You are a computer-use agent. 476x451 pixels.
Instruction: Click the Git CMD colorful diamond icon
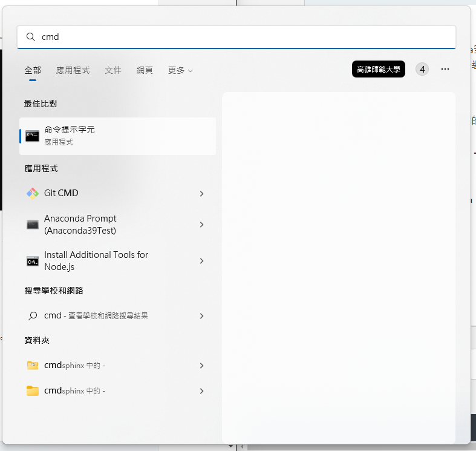pyautogui.click(x=33, y=193)
